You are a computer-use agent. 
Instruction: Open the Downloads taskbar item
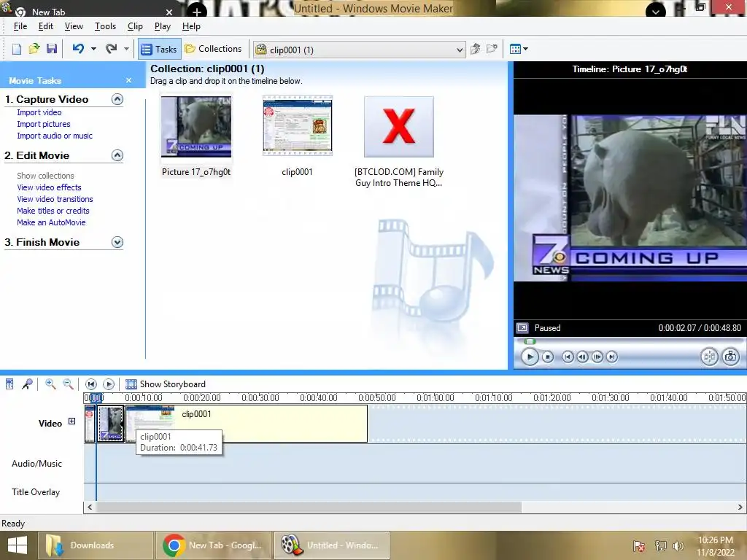coord(96,545)
